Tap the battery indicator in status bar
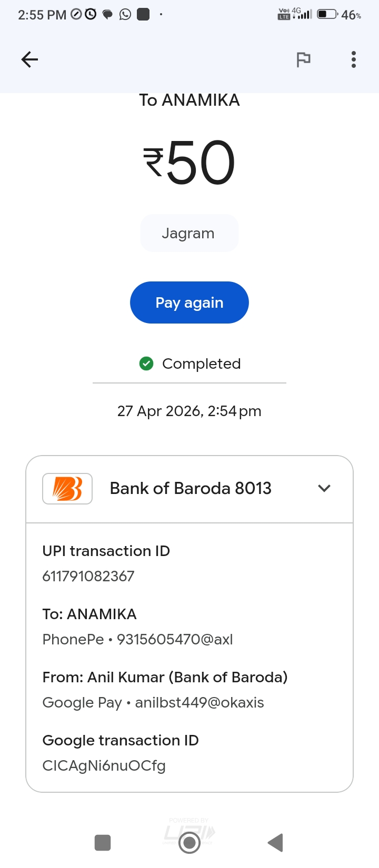 coord(327,14)
